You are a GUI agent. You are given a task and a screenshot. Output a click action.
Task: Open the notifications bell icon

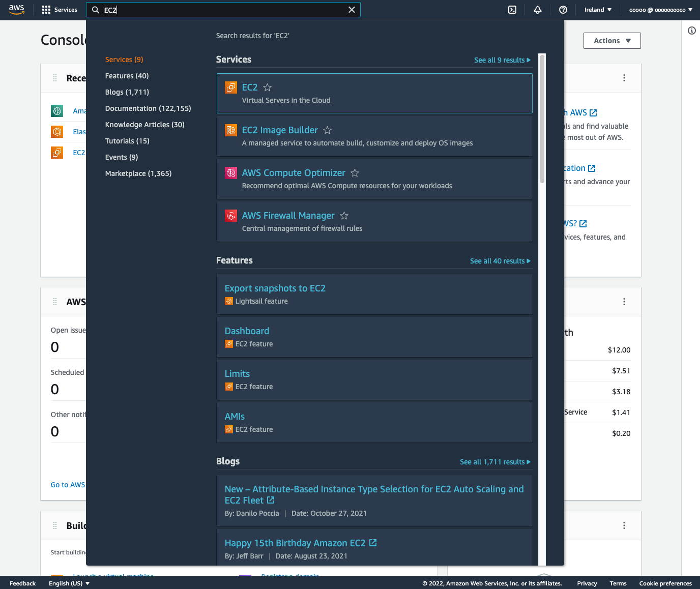coord(538,10)
